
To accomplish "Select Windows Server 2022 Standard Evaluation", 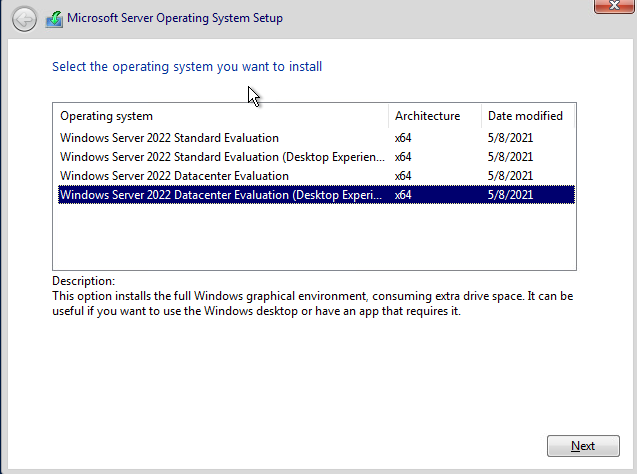I will click(316, 138).
